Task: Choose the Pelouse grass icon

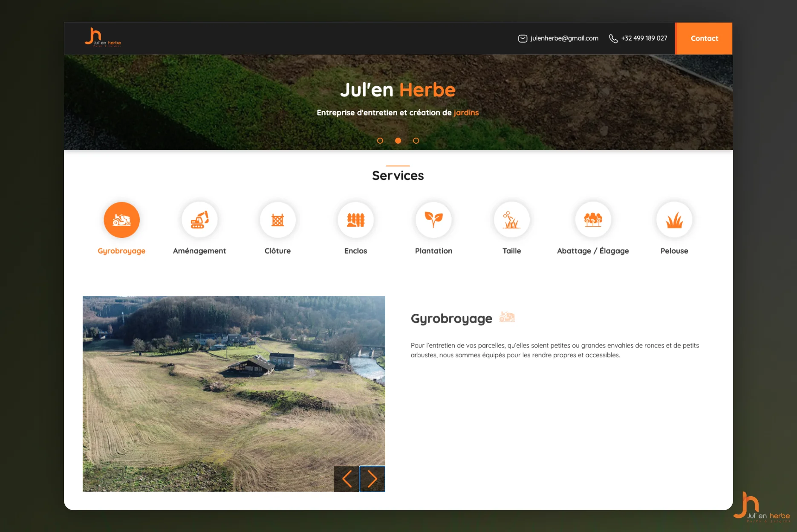Action: [x=674, y=220]
